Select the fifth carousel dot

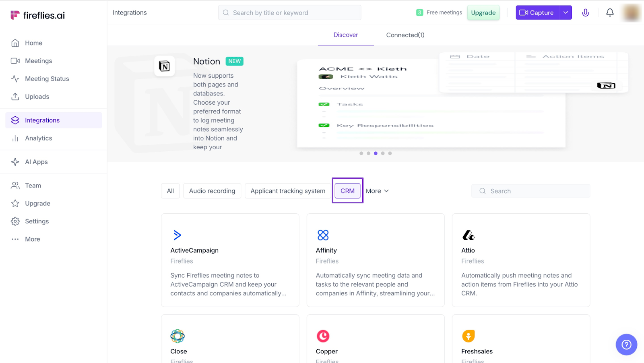(x=390, y=153)
